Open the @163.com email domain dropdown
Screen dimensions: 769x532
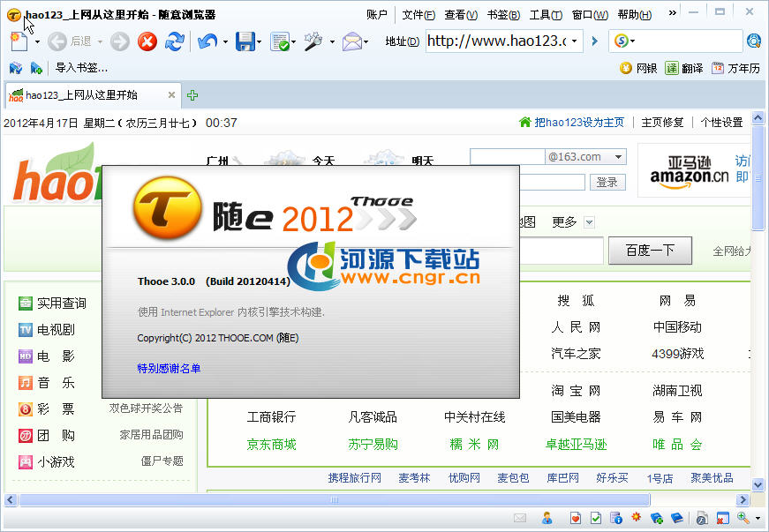tap(617, 157)
